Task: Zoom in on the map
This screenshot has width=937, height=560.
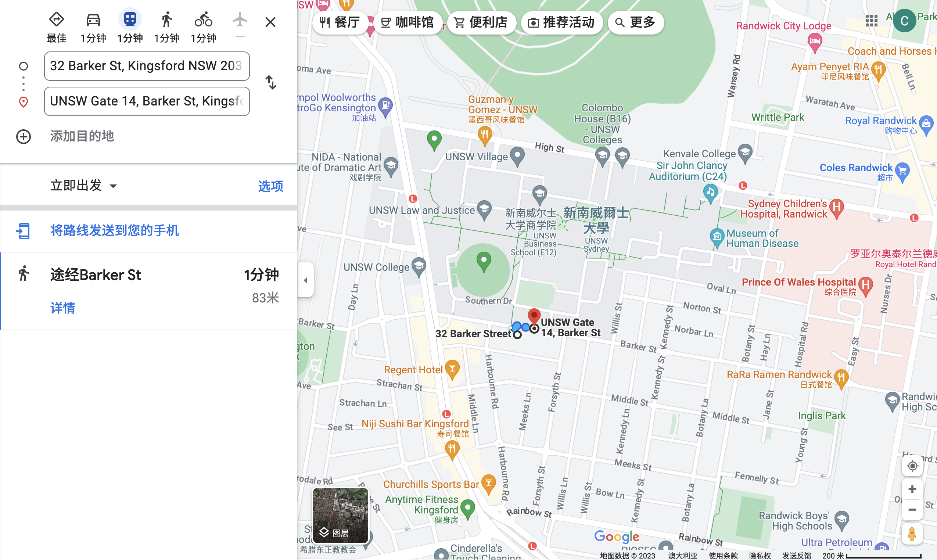Action: [912, 489]
